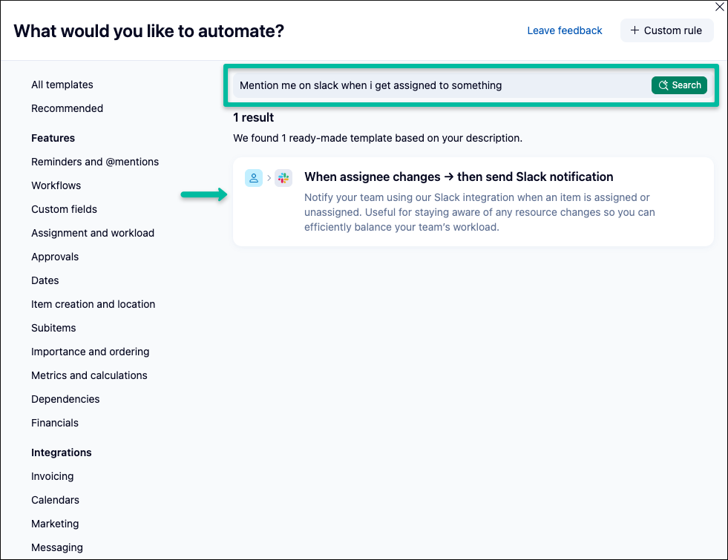Open the Leave feedback link

(565, 30)
